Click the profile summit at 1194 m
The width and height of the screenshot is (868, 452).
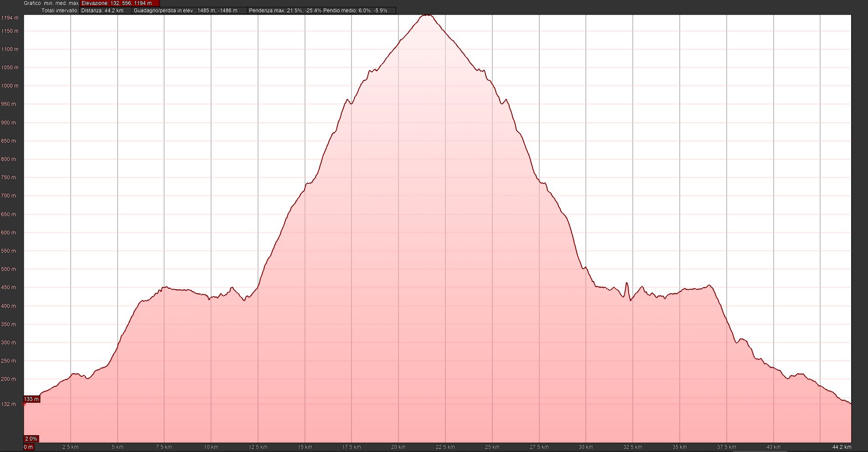point(427,15)
